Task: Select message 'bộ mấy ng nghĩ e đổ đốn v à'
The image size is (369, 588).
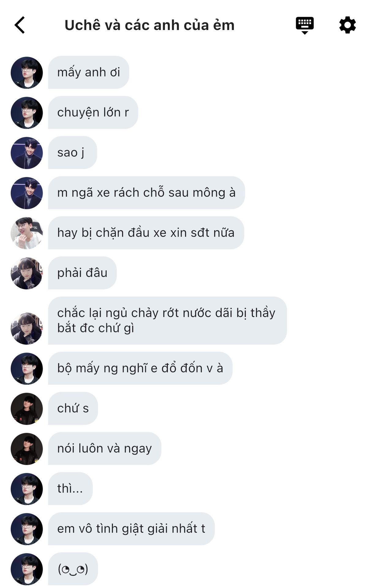Action: click(x=140, y=368)
